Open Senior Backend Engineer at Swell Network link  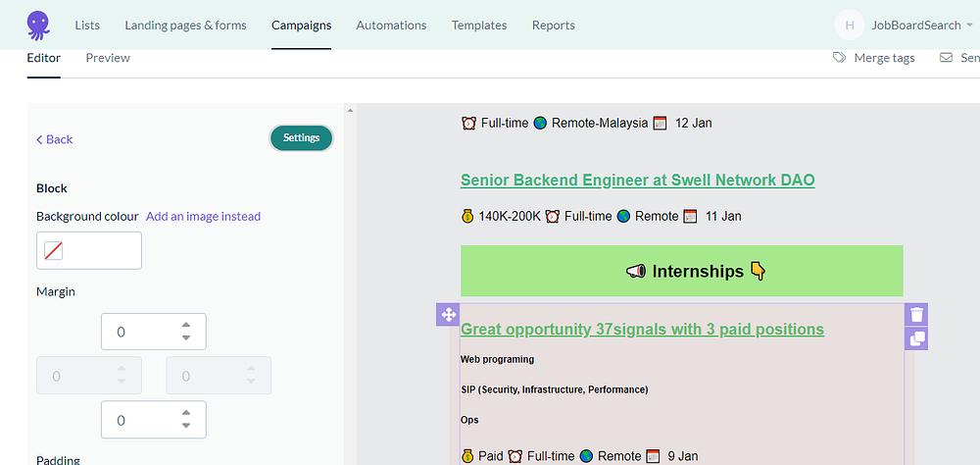click(x=637, y=181)
